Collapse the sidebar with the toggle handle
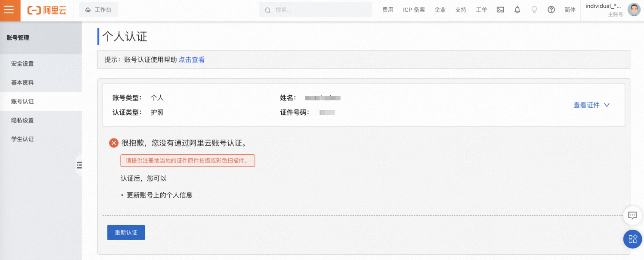Image resolution: width=644 pixels, height=260 pixels. coord(79,165)
